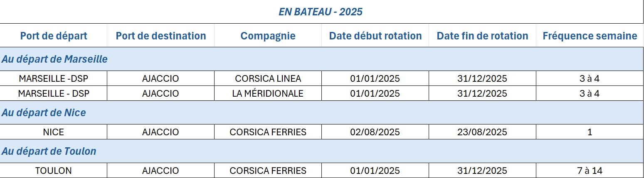Select the Port de destination column header
This screenshot has height=178, width=644.
pyautogui.click(x=161, y=36)
